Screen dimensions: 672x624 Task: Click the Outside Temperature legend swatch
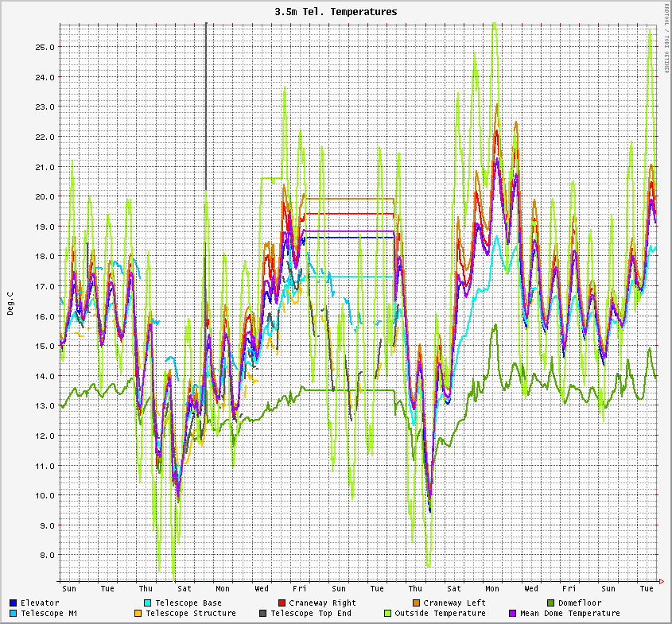[387, 614]
